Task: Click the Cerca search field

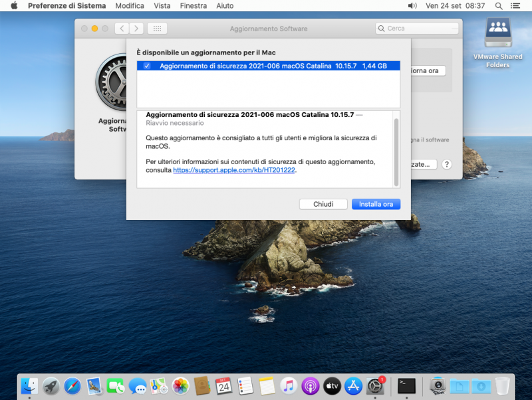Action: click(x=417, y=29)
